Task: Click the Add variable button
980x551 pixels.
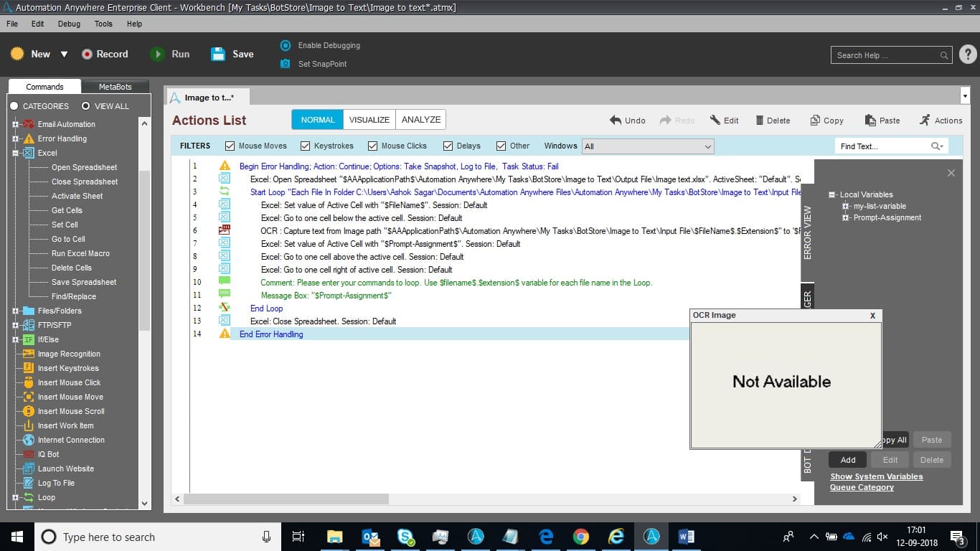Action: pos(848,460)
